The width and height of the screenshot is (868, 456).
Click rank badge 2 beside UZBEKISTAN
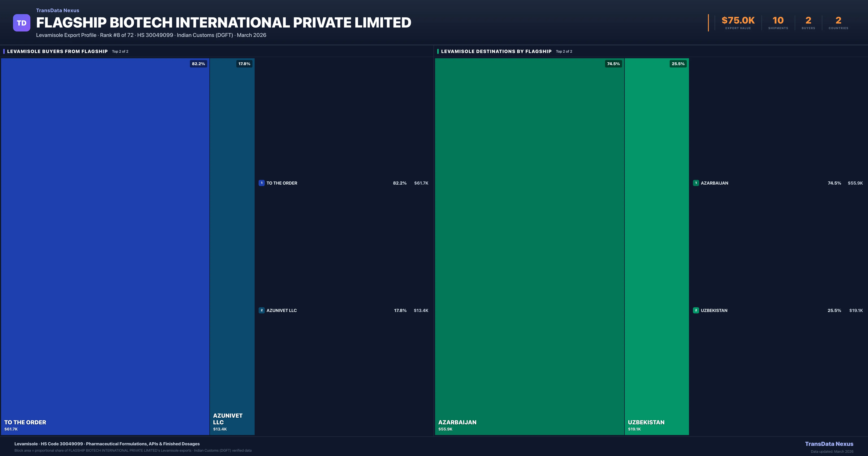696,310
